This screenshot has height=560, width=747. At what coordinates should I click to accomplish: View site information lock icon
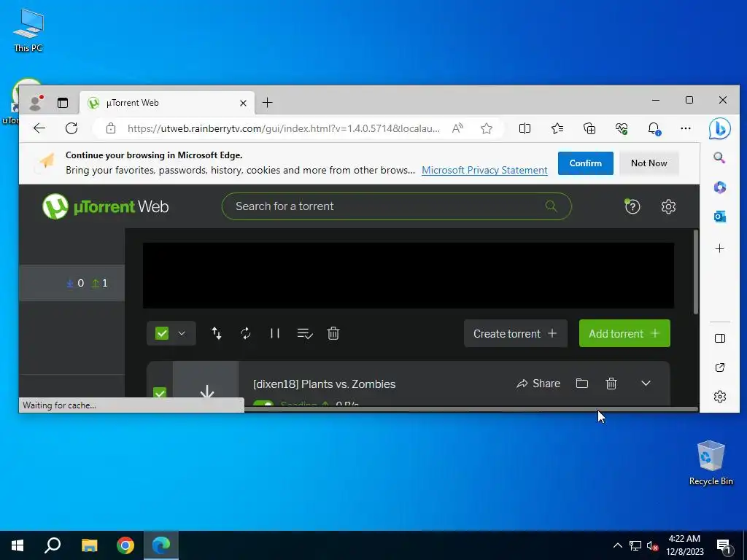tap(111, 128)
